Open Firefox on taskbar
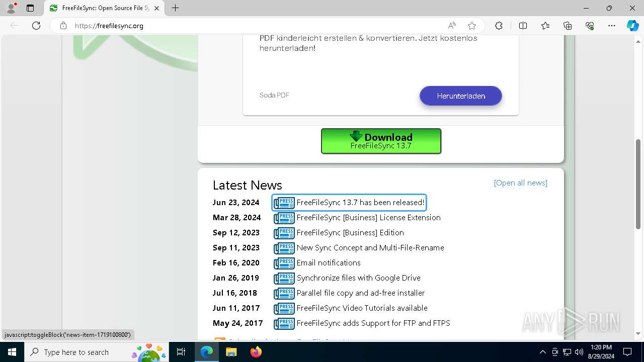The width and height of the screenshot is (644, 362). (x=256, y=352)
